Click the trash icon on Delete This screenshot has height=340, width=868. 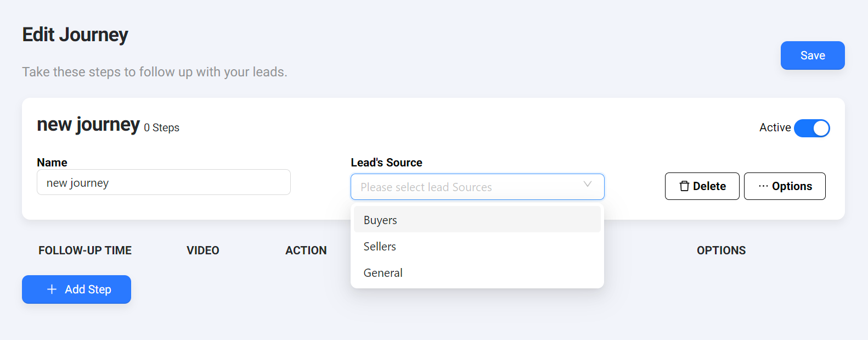point(684,186)
